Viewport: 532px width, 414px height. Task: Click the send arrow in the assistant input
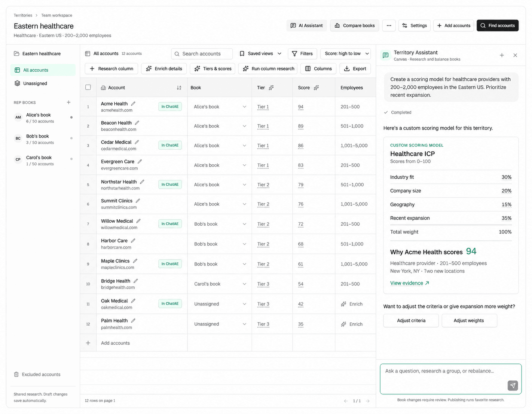[513, 385]
